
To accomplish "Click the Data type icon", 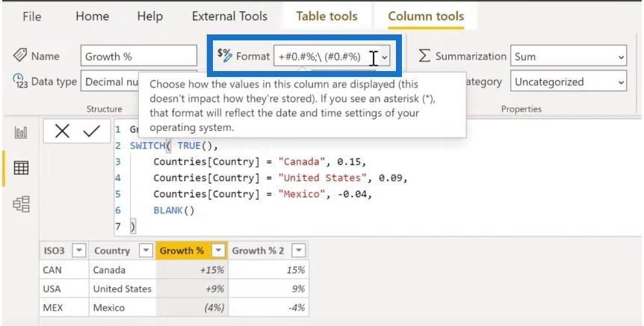I will click(x=19, y=81).
